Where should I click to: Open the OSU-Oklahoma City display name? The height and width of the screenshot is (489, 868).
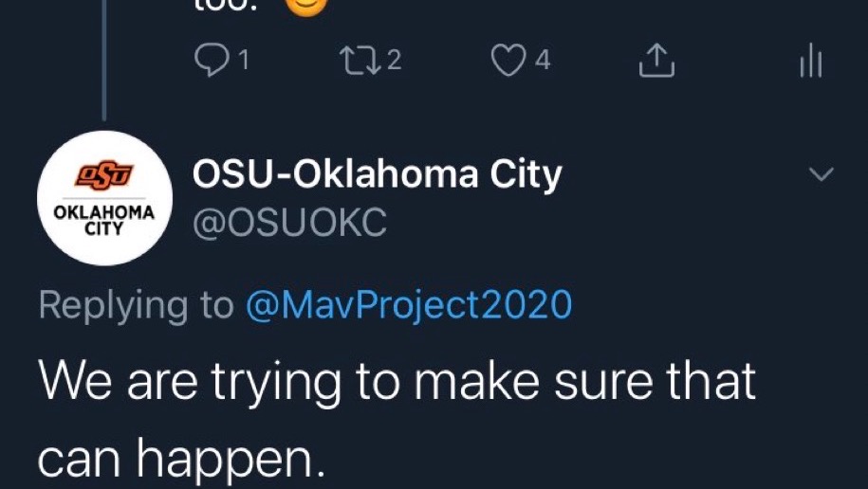click(x=377, y=174)
